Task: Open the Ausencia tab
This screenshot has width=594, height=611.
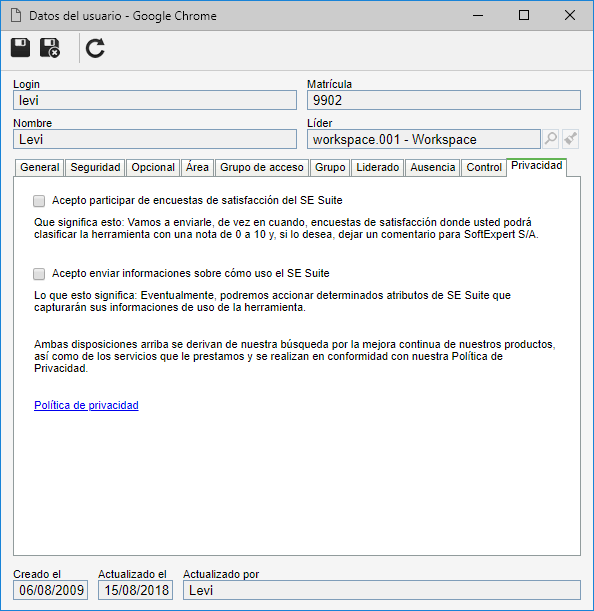Action: [x=433, y=168]
